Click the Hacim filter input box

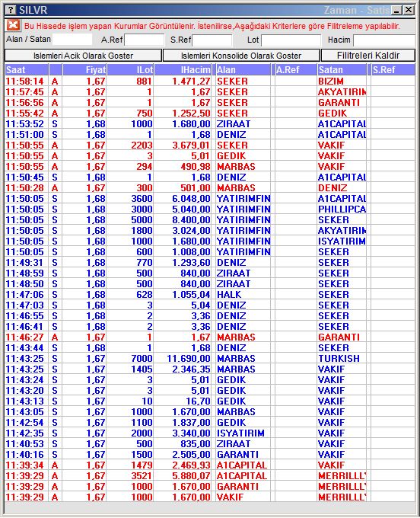pyautogui.click(x=384, y=40)
